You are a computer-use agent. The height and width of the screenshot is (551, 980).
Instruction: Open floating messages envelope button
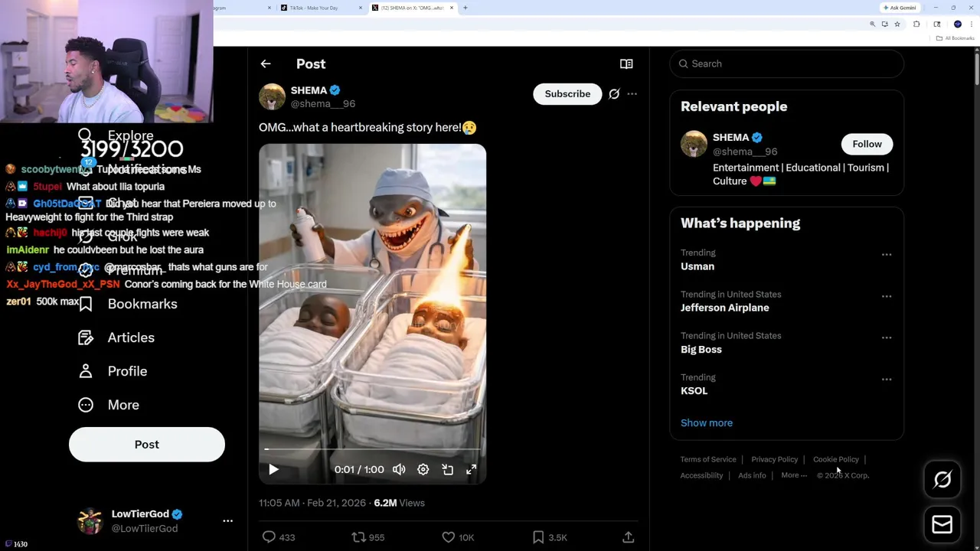(942, 524)
